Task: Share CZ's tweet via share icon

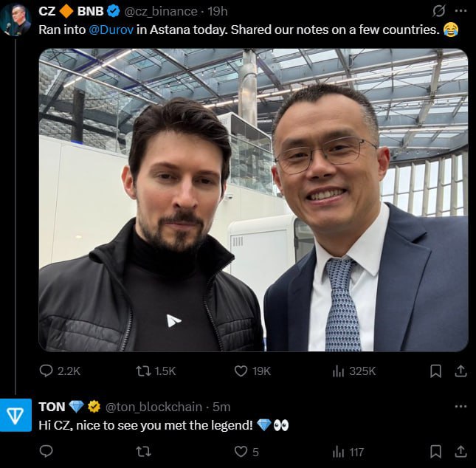Action: (x=460, y=371)
